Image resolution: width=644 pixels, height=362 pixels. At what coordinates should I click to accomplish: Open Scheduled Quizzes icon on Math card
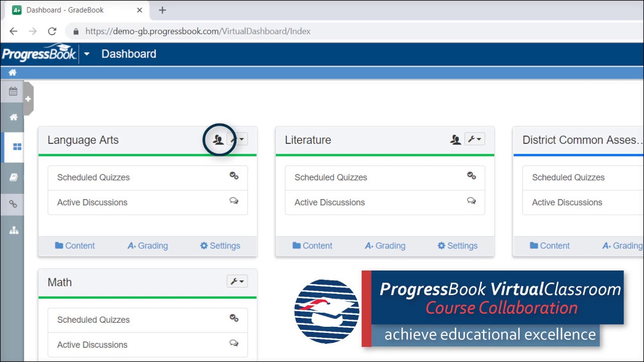tap(234, 318)
